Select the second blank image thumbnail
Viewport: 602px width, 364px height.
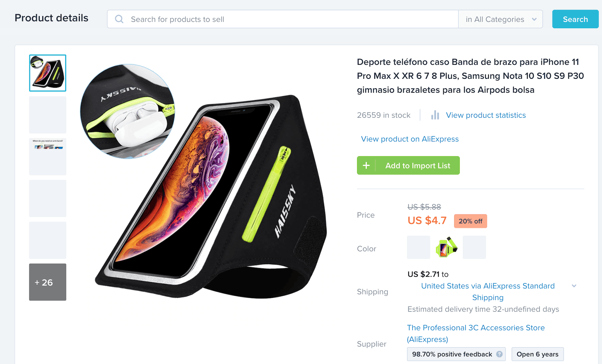(x=48, y=198)
